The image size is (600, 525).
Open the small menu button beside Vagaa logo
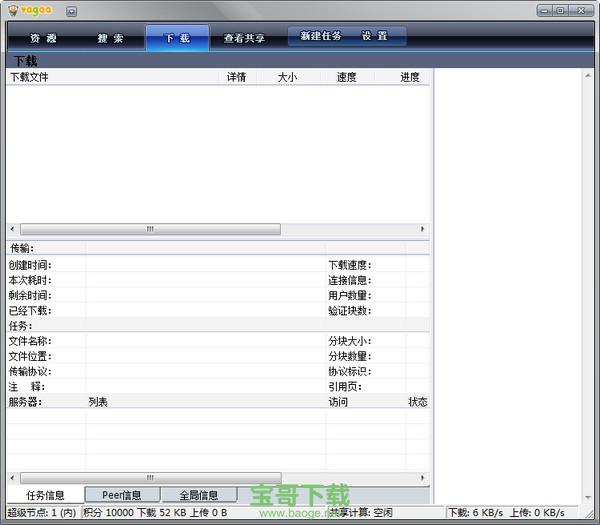coord(72,11)
